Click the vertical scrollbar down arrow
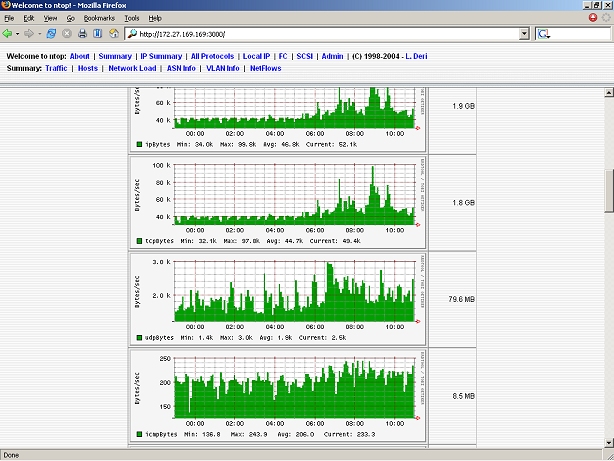Image resolution: width=614 pixels, height=461 pixels. pos(608,441)
